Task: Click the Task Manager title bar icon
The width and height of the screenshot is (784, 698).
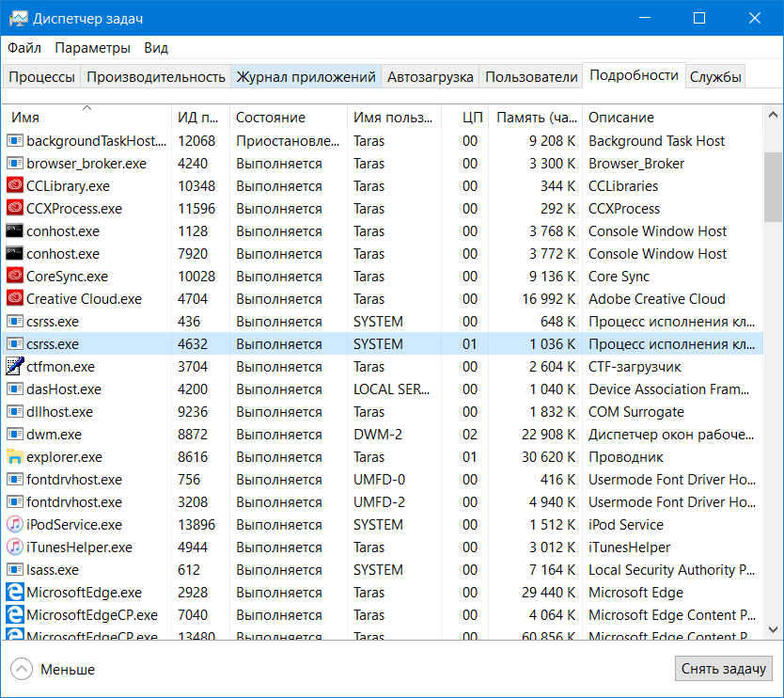Action: point(18,19)
